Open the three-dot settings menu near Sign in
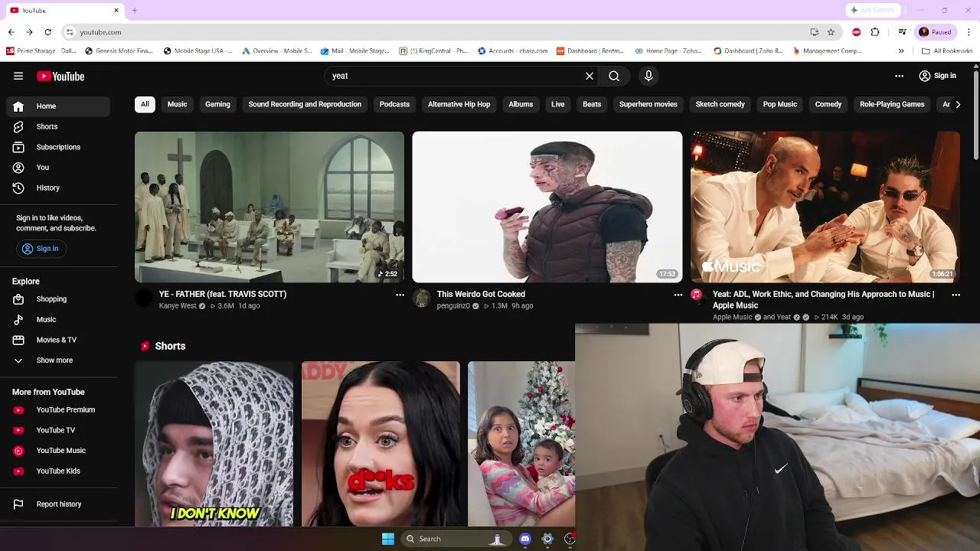The image size is (980, 551). (900, 76)
